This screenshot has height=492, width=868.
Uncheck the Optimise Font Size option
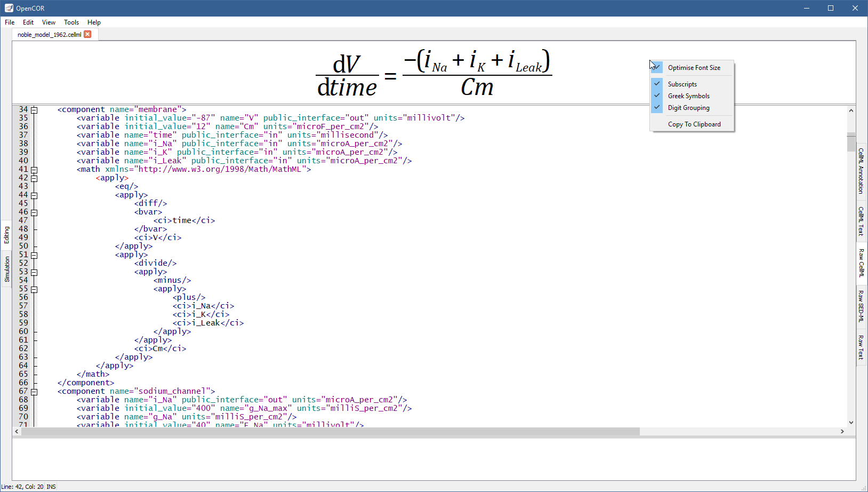pyautogui.click(x=694, y=68)
